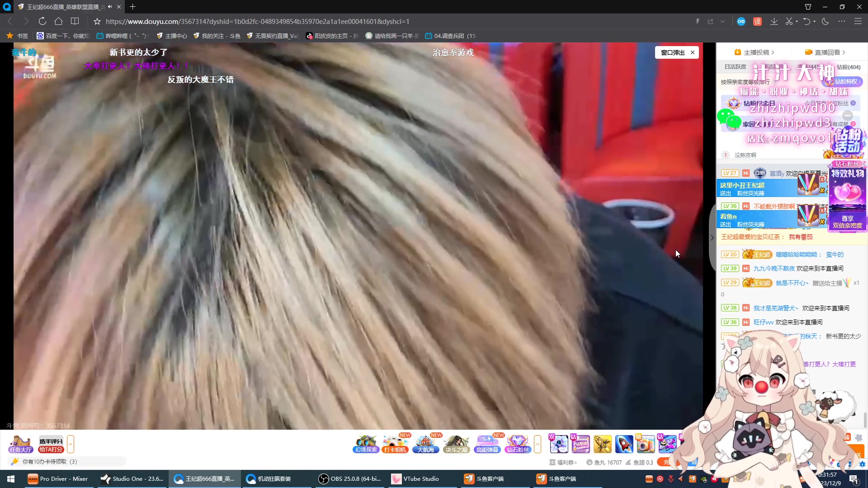Open the 主播中心 bookmark
This screenshot has width=868, height=488.
tap(172, 36)
